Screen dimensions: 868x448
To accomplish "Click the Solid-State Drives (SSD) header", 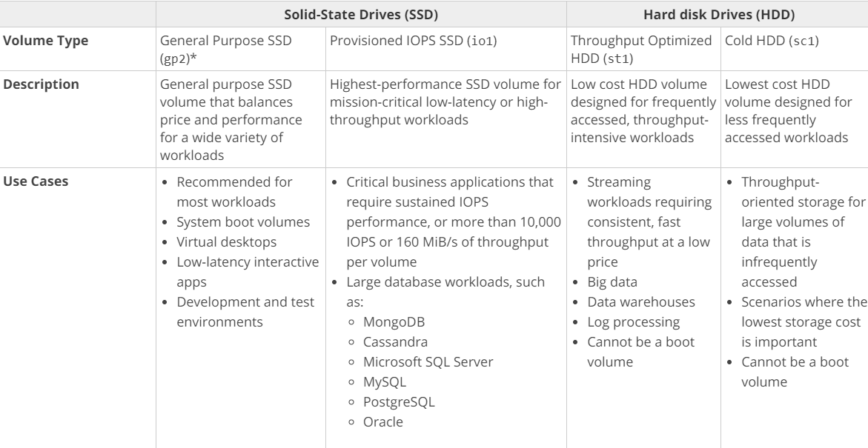I will click(x=361, y=15).
